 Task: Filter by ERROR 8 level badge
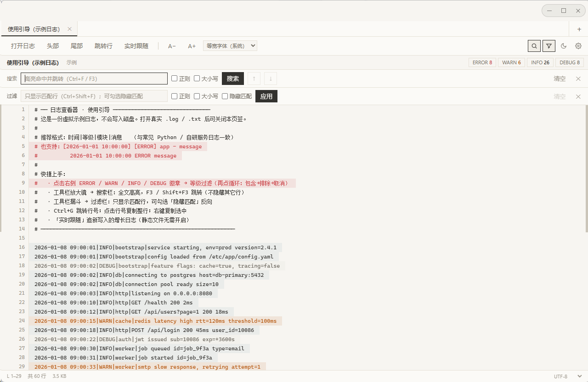tap(482, 62)
